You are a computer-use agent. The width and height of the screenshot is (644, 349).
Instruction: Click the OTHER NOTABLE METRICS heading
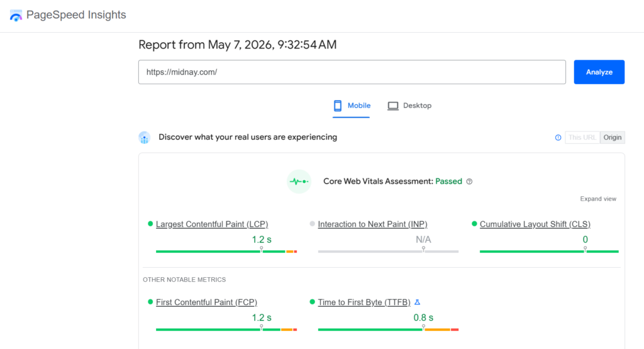[184, 280]
